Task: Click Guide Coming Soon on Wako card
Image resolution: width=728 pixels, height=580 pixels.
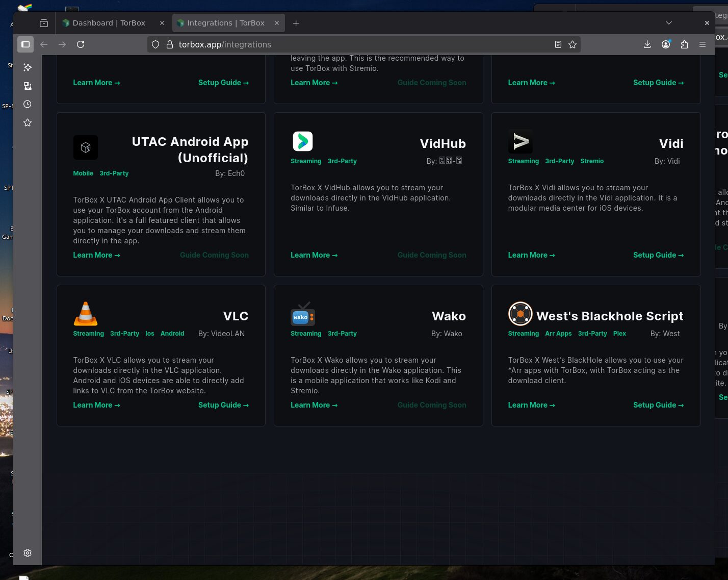Action: point(432,405)
